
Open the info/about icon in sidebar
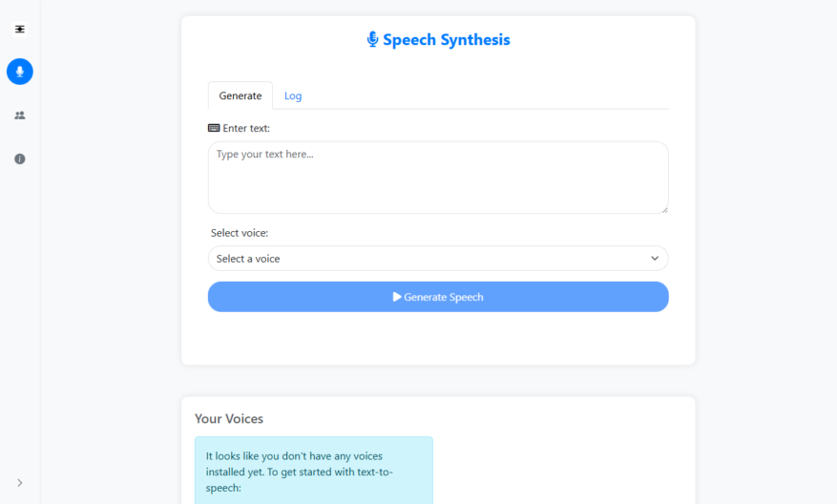20,159
